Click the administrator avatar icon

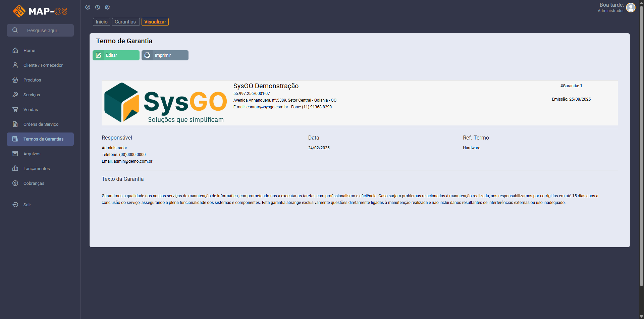coord(631,7)
